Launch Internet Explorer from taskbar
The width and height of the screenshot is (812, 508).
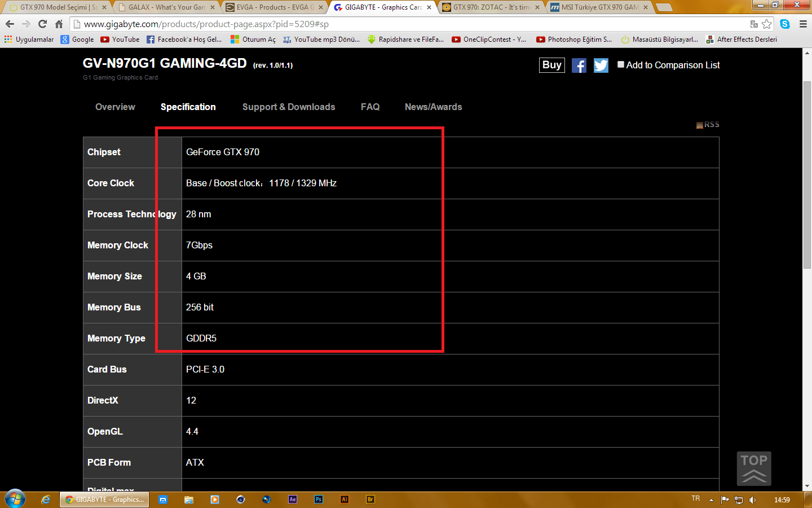click(46, 500)
